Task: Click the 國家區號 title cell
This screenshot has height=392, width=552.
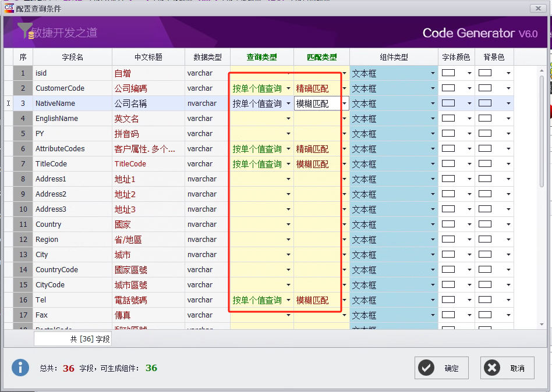Action: [x=148, y=270]
